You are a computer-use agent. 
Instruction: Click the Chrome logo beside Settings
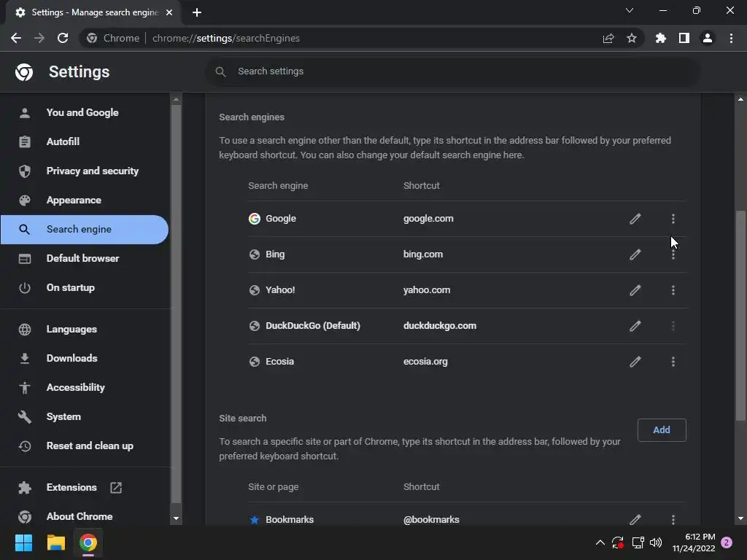tap(24, 72)
